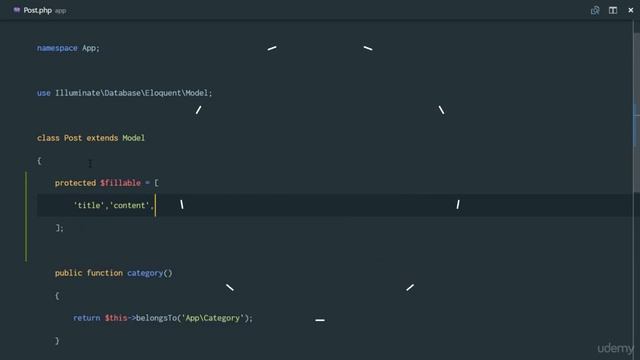Click the 'Model' parent class name

click(x=133, y=138)
